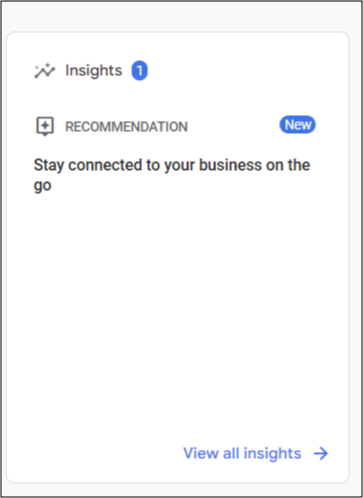The image size is (363, 498).
Task: Open the "Stay connected to your business" recommendation
Action: pyautogui.click(x=172, y=175)
